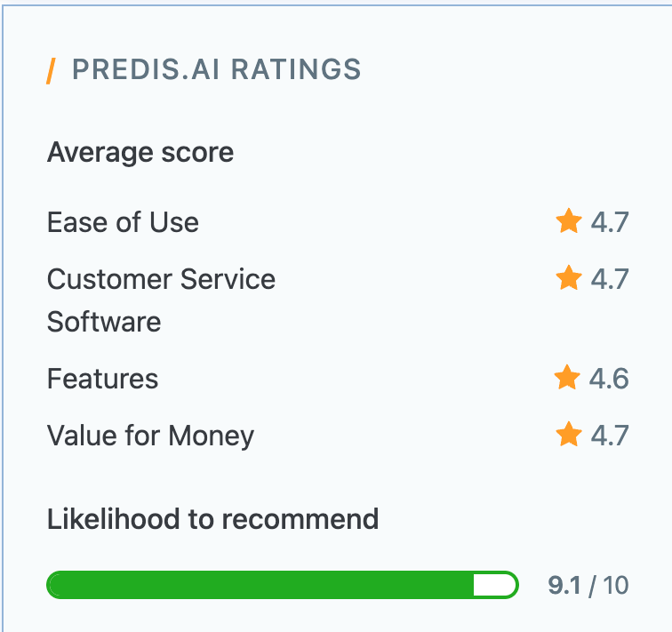
Task: Select the Features rating label
Action: tap(102, 380)
